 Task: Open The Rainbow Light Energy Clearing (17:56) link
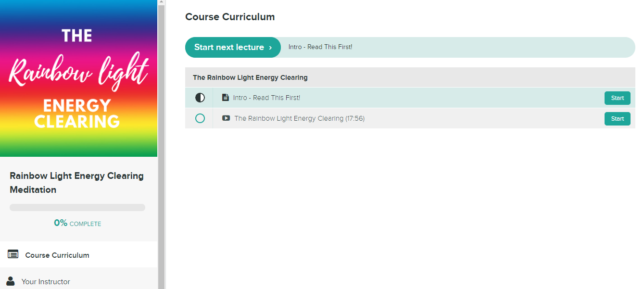point(299,118)
